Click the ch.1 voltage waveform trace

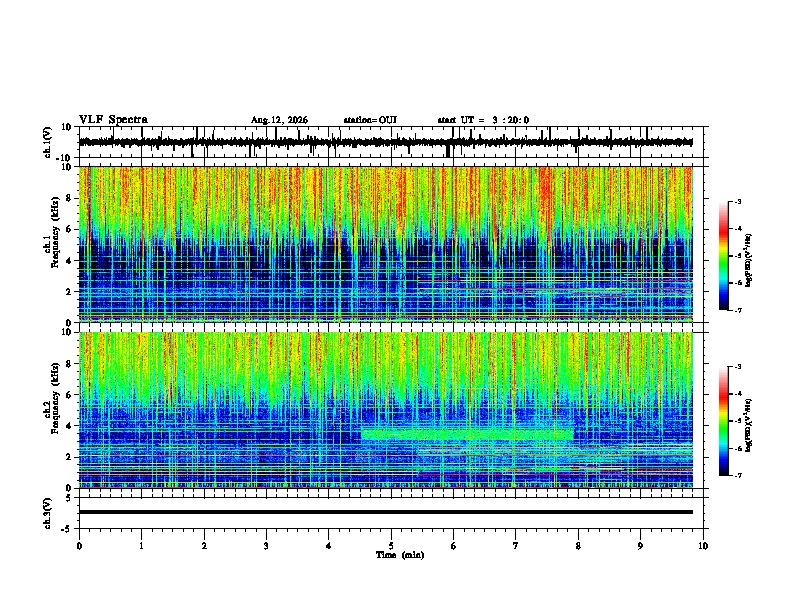tap(385, 142)
